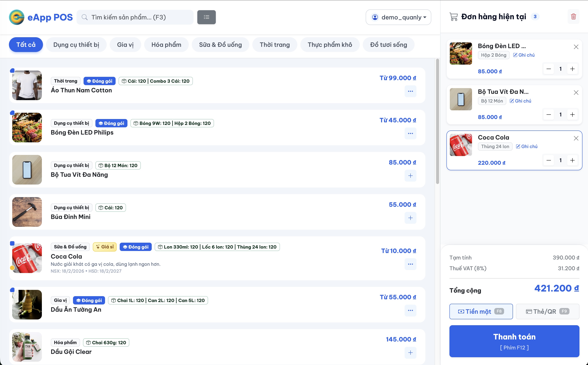Image resolution: width=588 pixels, height=365 pixels.
Task: Decrease quantity of Bộ Tua Vít cart item
Action: (549, 114)
